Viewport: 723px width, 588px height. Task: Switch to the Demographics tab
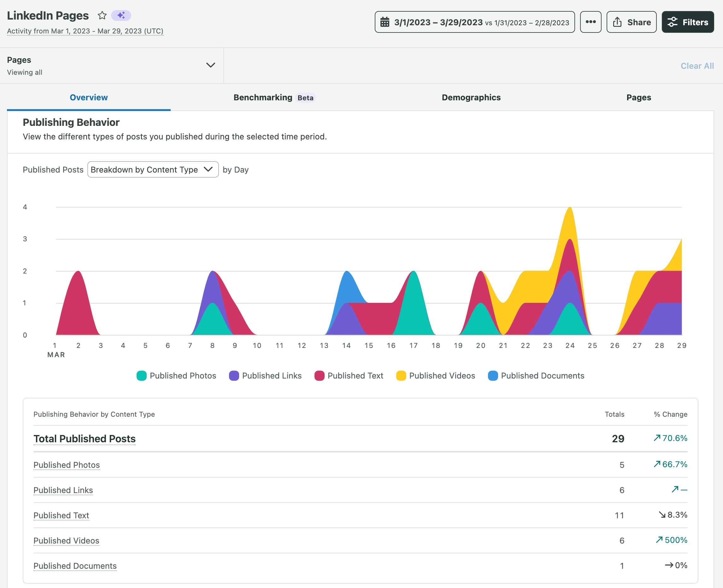point(471,97)
